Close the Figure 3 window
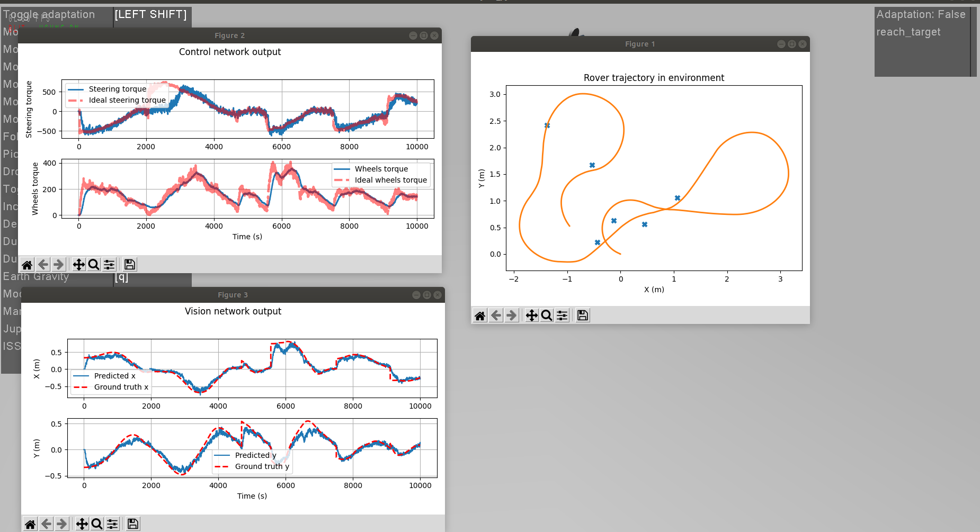 438,295
